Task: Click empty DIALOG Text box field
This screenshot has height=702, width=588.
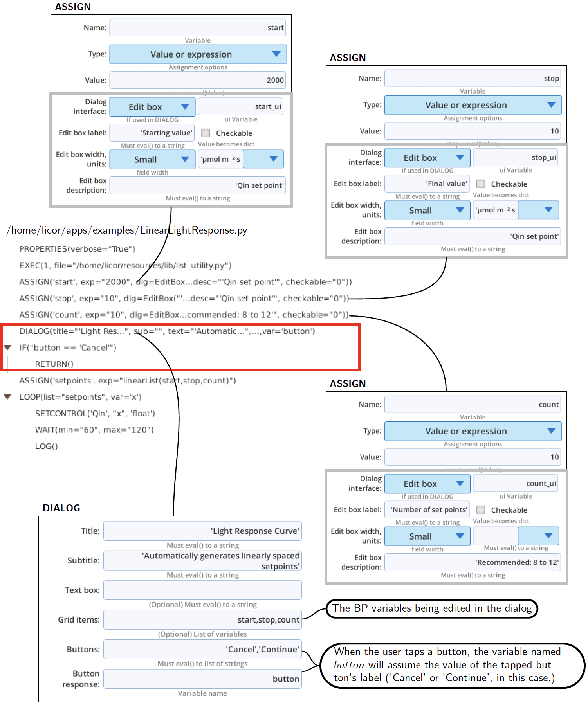Action: click(202, 590)
